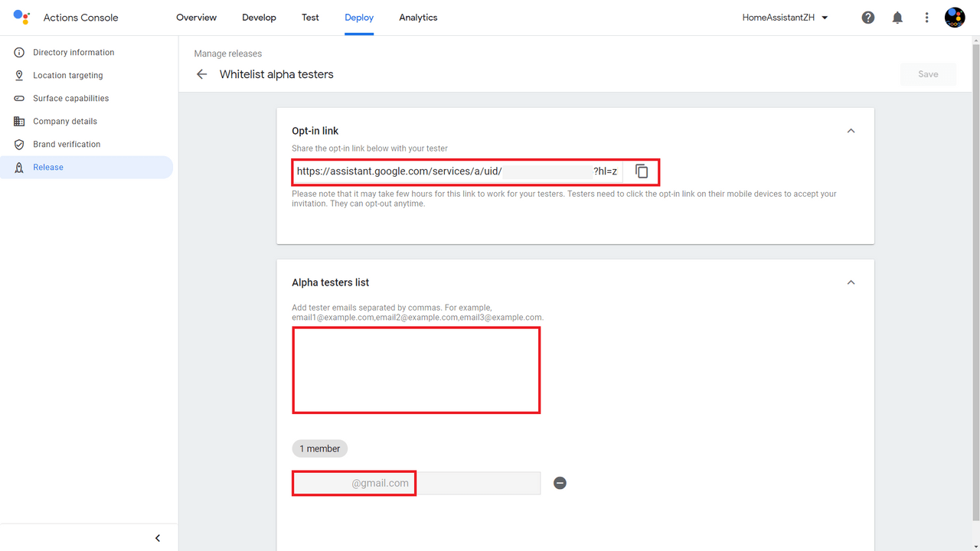The height and width of the screenshot is (551, 980).
Task: Open the help question mark icon
Action: click(868, 18)
